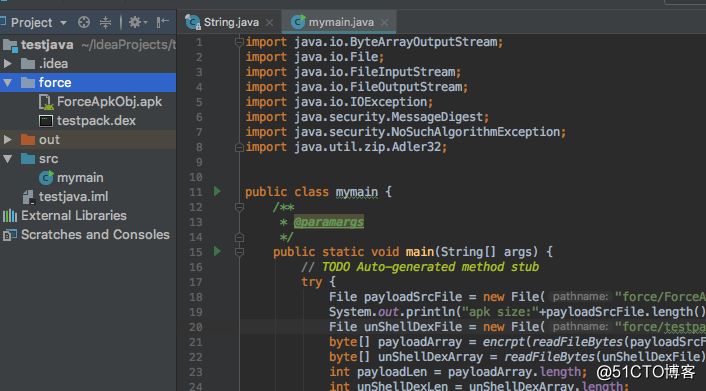Select the force folder row
This screenshot has width=706, height=391.
tap(88, 82)
